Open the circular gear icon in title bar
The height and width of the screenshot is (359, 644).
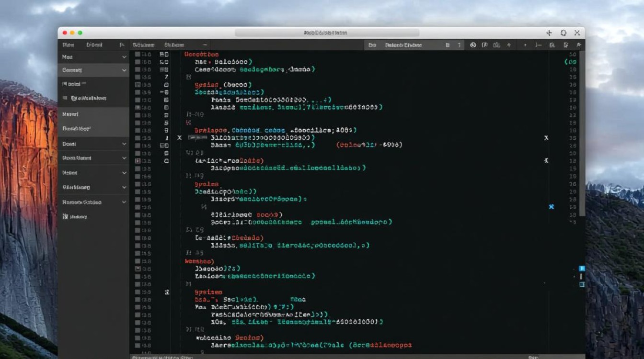coord(563,33)
